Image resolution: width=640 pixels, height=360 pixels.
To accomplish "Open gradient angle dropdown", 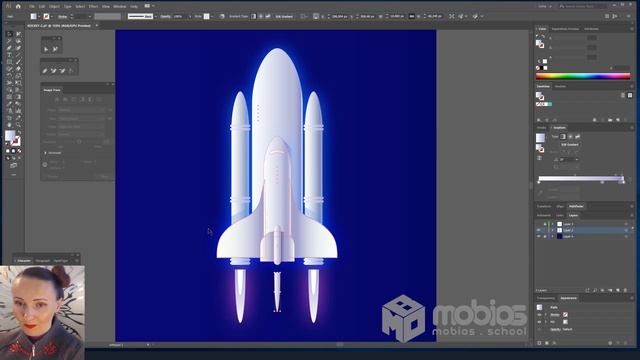I will click(x=577, y=160).
